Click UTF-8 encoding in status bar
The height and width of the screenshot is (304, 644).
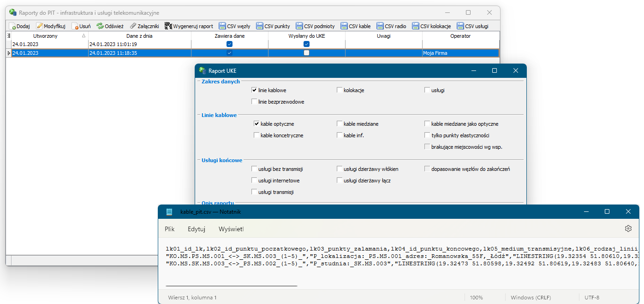(x=592, y=298)
